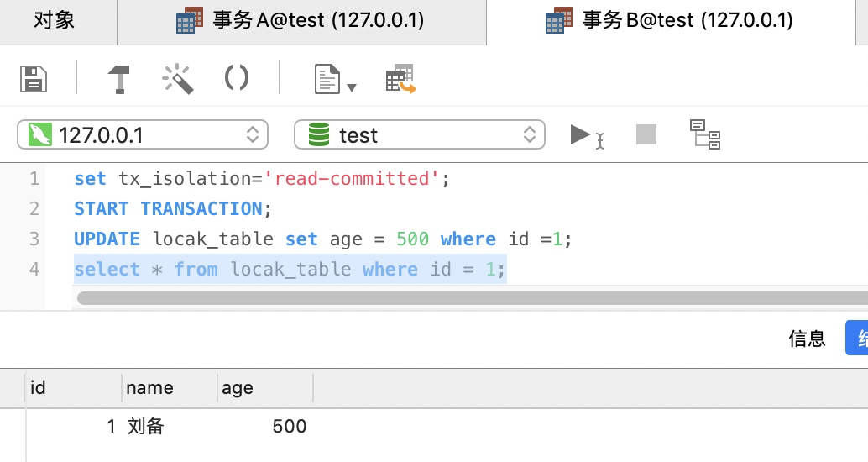Click the horizontal editor scrollbar
The image size is (868, 462).
coord(473,298)
